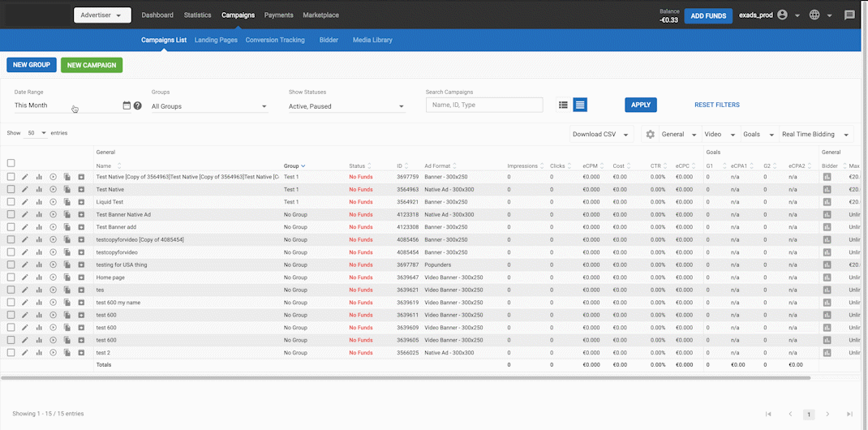
Task: Open column settings gear icon
Action: (650, 135)
